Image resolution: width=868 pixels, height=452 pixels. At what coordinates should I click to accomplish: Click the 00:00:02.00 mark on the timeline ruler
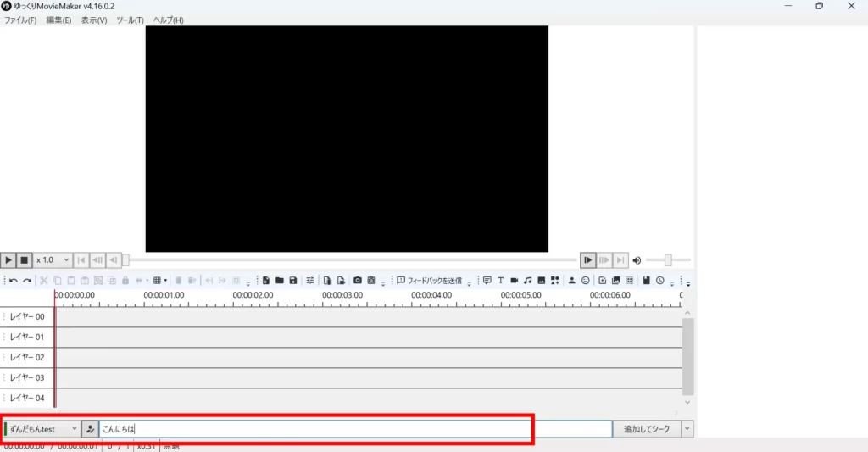coord(253,295)
